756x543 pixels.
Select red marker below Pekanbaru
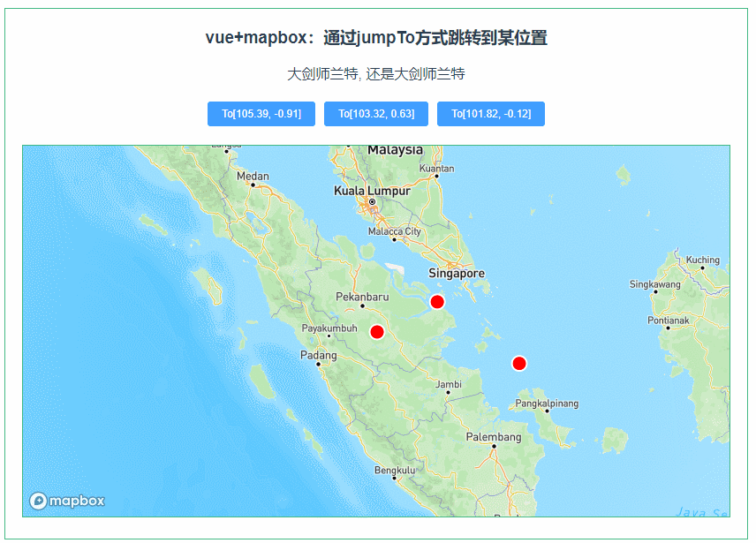pos(377,332)
